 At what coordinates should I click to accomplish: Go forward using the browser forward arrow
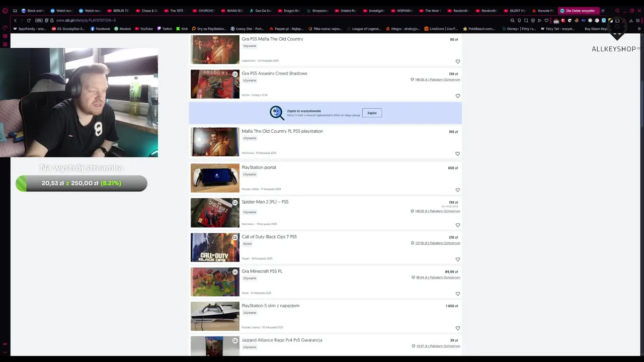coord(22,21)
